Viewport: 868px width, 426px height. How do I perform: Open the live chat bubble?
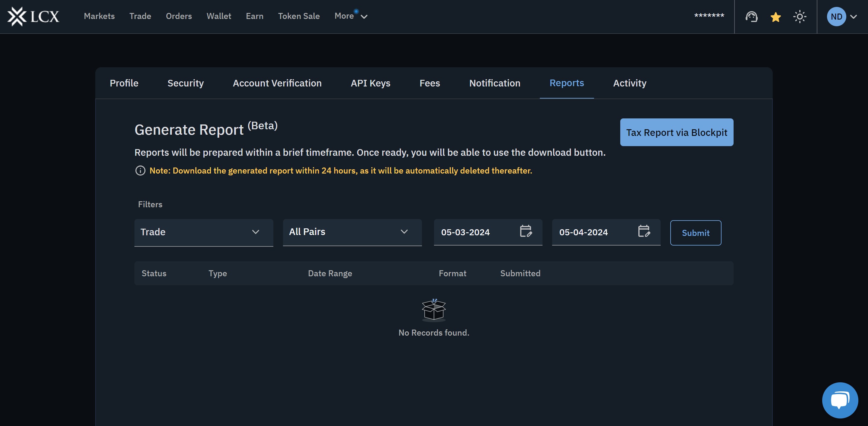pos(840,400)
